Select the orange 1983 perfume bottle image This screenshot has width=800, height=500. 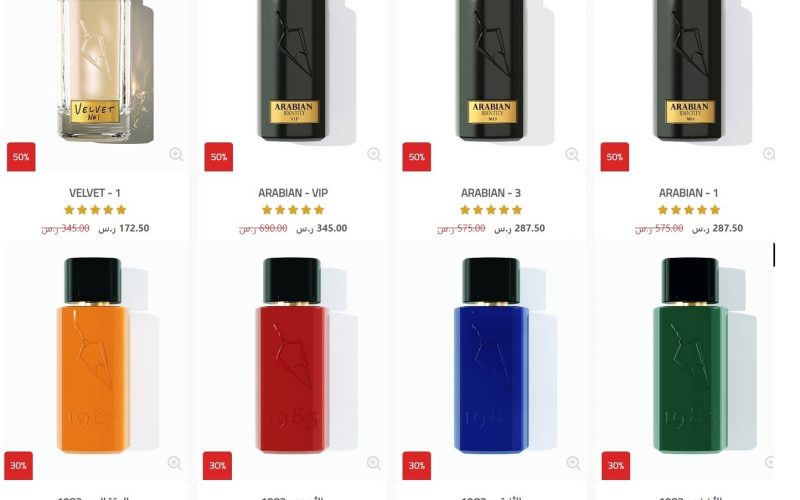(93, 356)
